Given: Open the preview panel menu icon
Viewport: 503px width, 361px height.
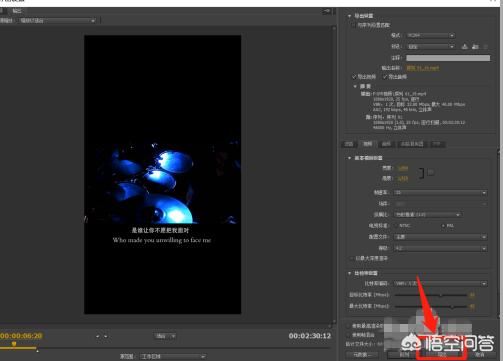Looking at the screenshot, I should tap(326, 11).
